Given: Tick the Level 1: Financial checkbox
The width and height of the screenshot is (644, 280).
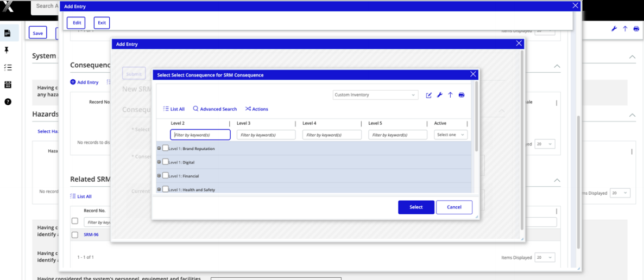Looking at the screenshot, I should [166, 176].
